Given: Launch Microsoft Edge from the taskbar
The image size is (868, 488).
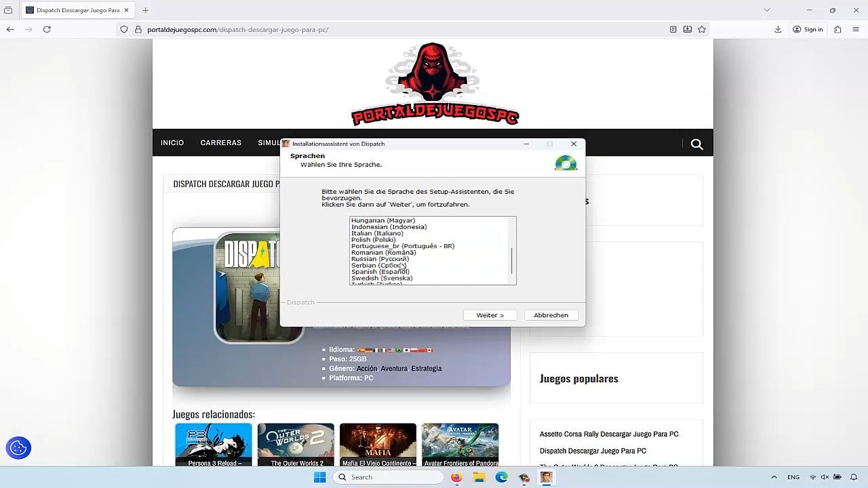Looking at the screenshot, I should pyautogui.click(x=501, y=477).
